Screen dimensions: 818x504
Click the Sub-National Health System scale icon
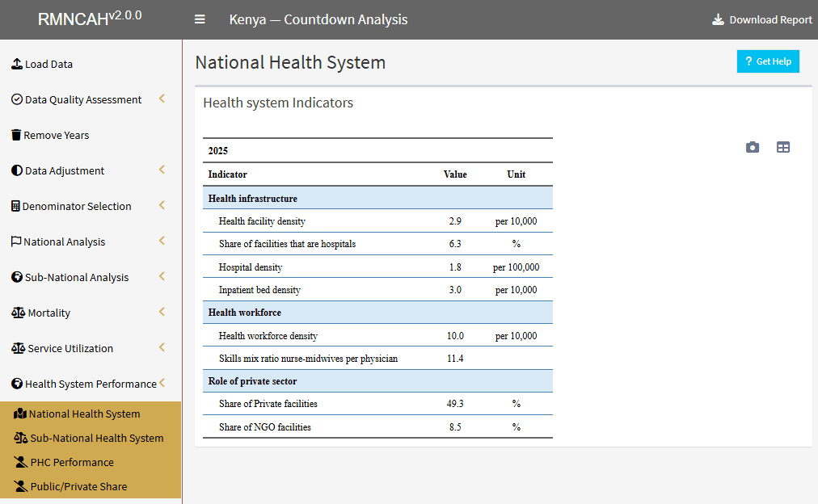pos(21,438)
